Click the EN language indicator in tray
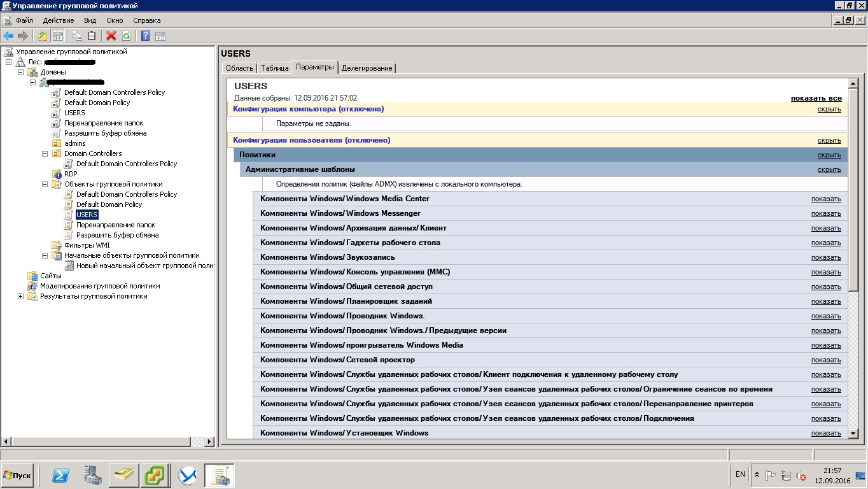 740,474
